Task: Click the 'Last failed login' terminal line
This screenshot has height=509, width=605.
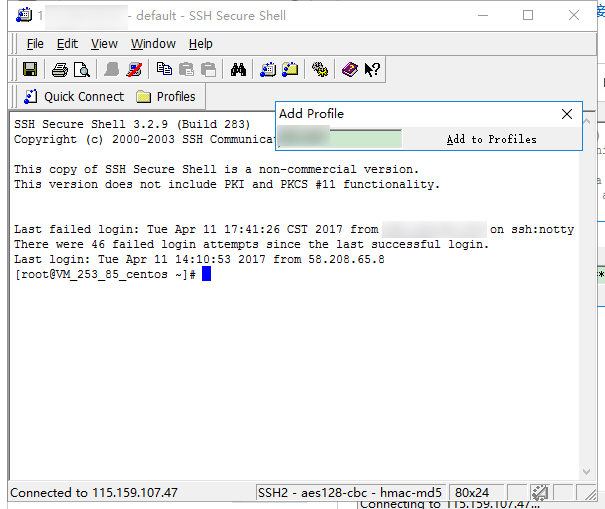Action: coord(294,229)
